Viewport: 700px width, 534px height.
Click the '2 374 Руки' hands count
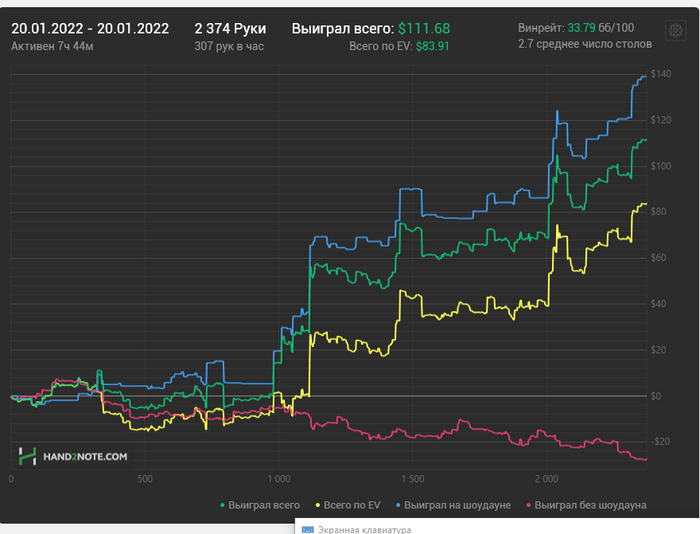click(x=230, y=29)
